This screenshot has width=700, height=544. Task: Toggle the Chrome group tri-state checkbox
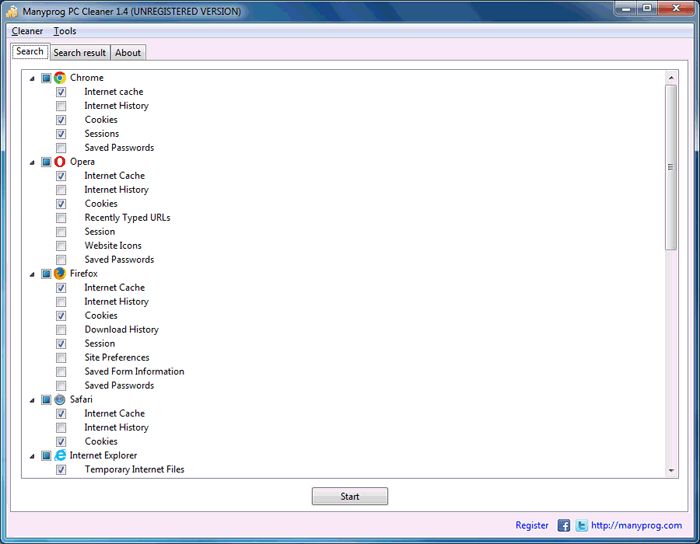coord(46,78)
